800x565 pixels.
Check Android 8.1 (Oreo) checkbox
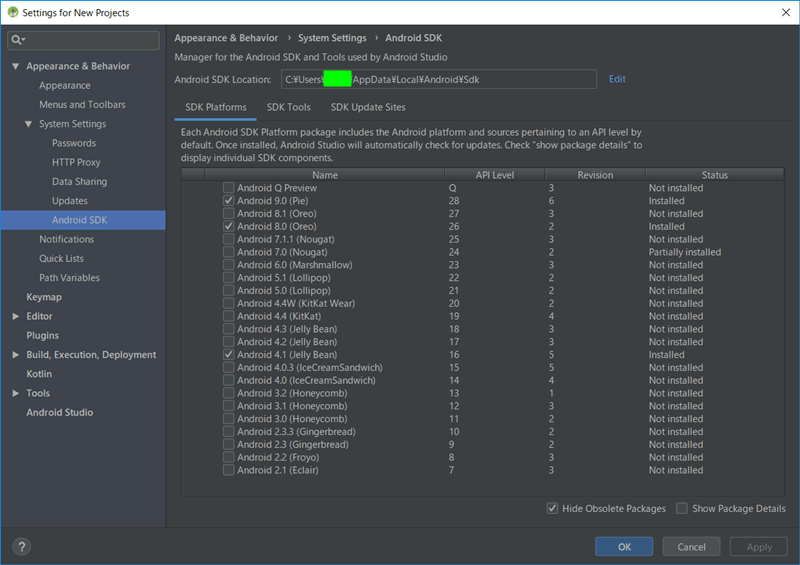(x=229, y=213)
